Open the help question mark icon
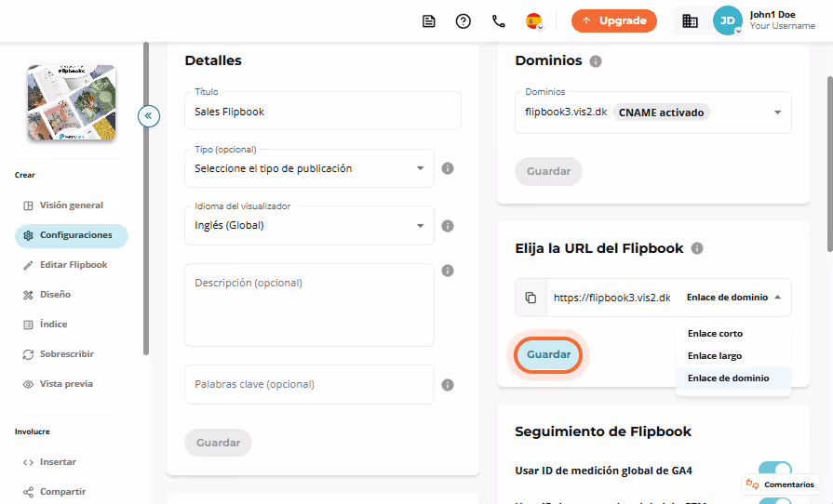This screenshot has width=833, height=504. pos(464,21)
